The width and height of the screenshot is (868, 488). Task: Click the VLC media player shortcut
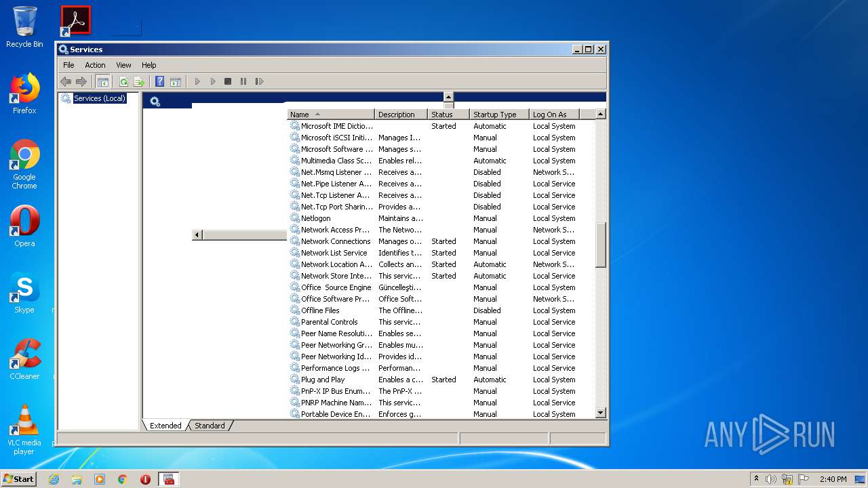tap(24, 430)
